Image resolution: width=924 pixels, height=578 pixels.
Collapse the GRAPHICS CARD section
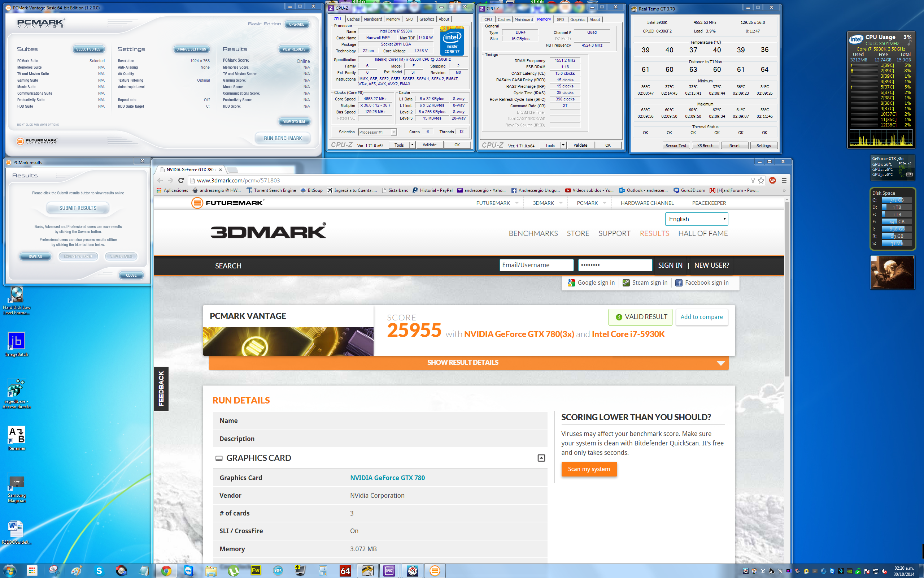tap(541, 458)
